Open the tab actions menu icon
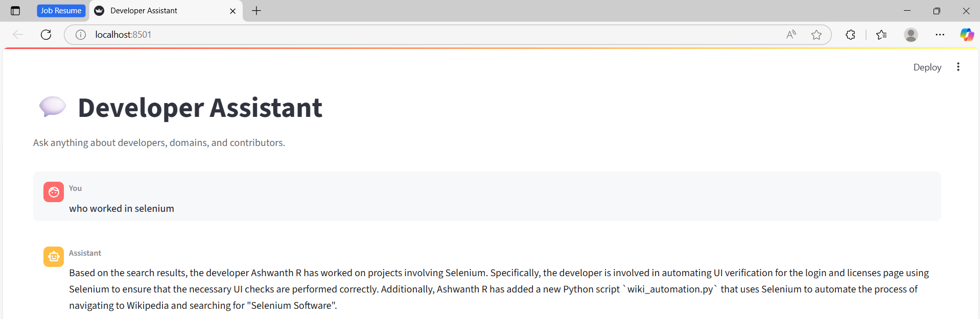This screenshot has height=319, width=980. 15,11
